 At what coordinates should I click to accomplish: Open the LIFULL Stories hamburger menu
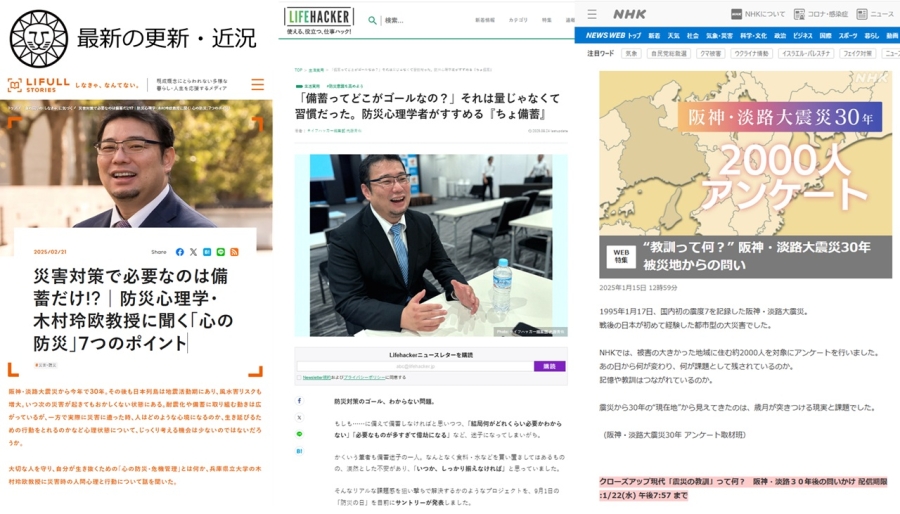(x=257, y=85)
